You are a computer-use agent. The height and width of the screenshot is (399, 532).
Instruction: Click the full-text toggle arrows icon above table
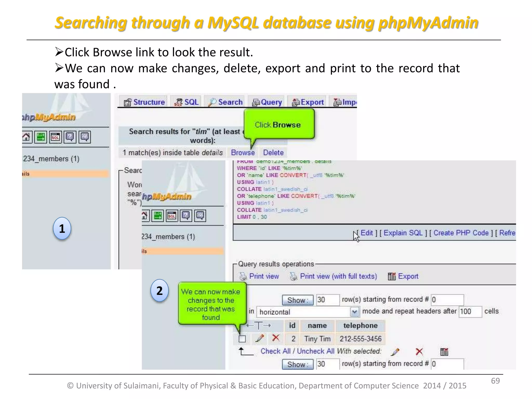[259, 325]
